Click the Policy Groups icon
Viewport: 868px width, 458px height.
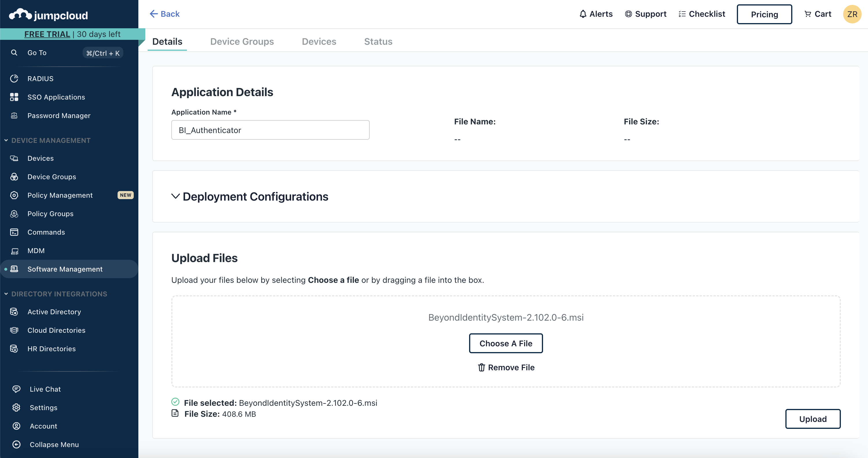click(14, 214)
